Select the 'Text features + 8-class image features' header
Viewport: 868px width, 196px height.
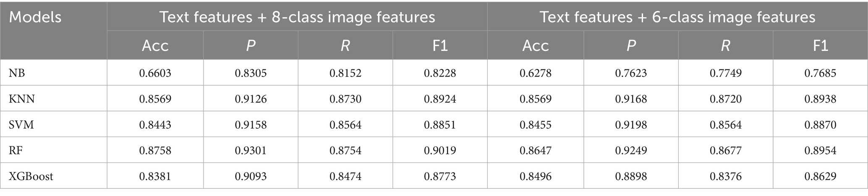[x=297, y=17]
